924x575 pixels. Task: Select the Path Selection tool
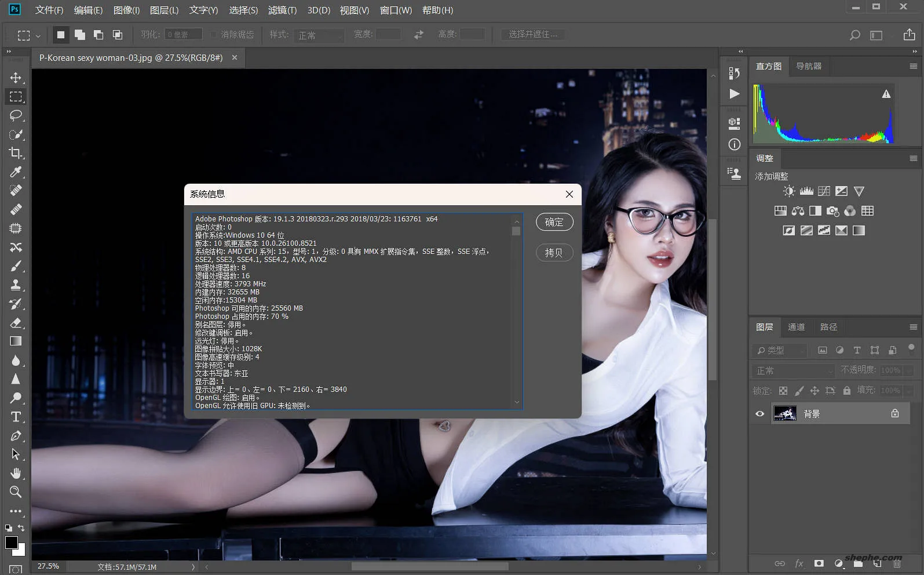16,454
